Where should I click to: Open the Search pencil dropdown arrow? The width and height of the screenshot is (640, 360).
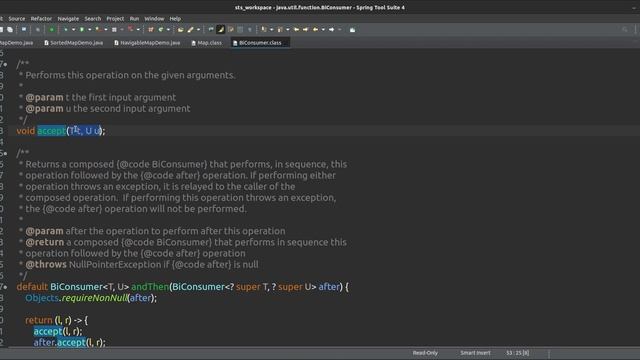coord(198,29)
